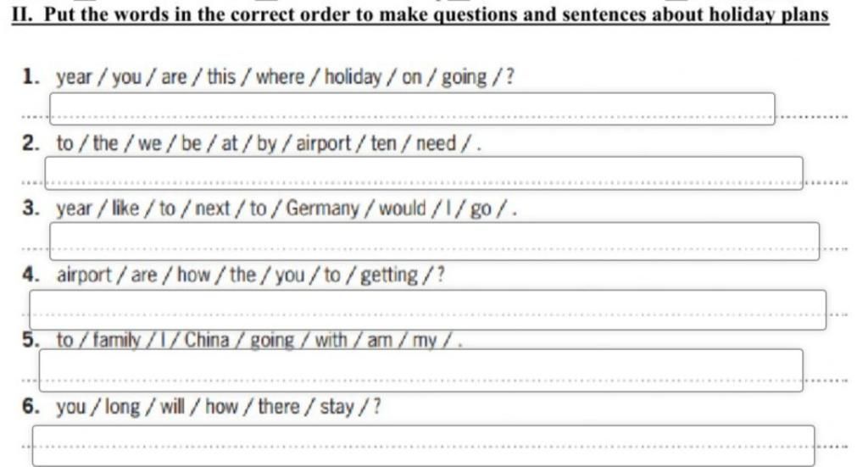868x467 pixels.
Task: Click the answer box for question 5
Action: point(421,370)
